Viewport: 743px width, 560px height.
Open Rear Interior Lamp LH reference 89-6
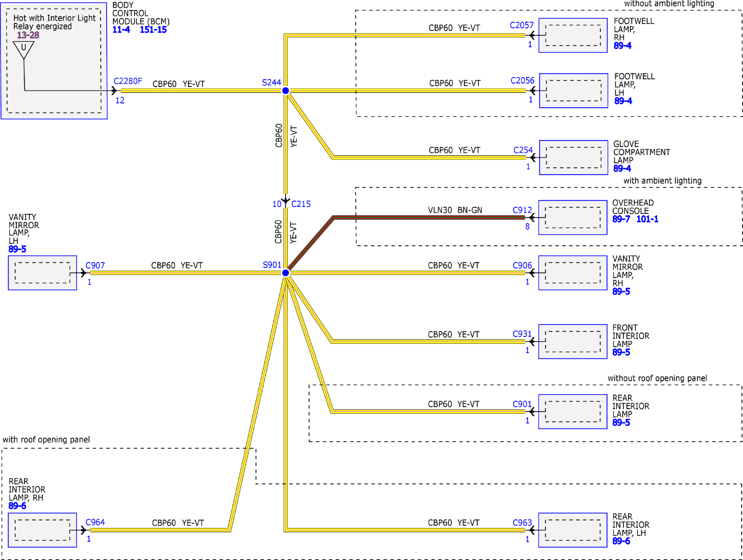tap(621, 541)
